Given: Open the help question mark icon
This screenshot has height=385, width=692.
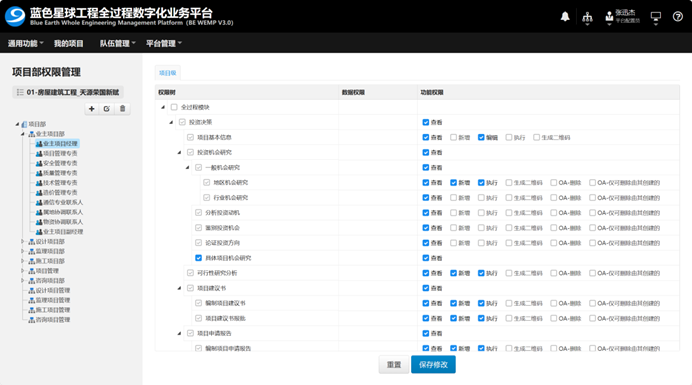Looking at the screenshot, I should pyautogui.click(x=678, y=17).
